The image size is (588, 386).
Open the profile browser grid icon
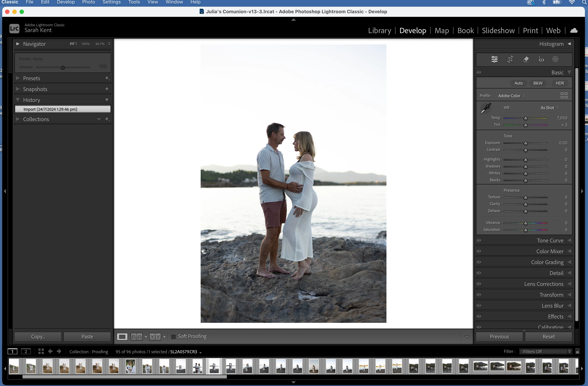(x=564, y=96)
